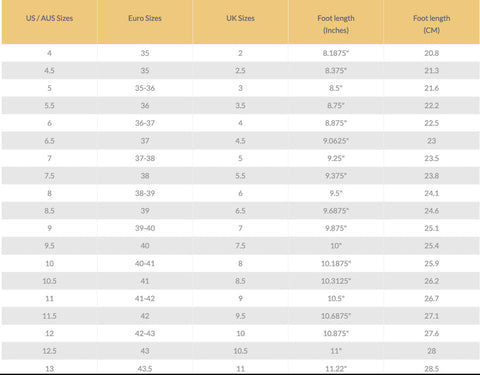Select the UK size 7.5 cell
This screenshot has height=375, width=480.
(240, 246)
